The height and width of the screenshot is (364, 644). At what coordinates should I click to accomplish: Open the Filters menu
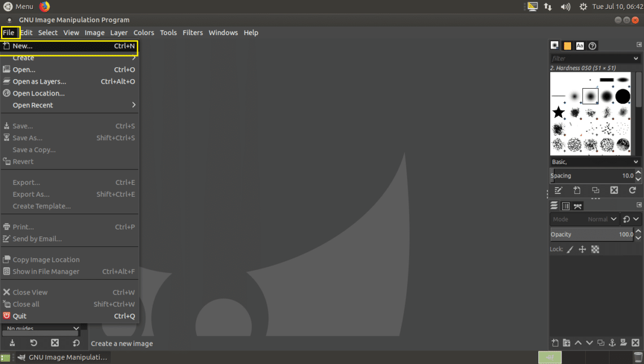pos(193,32)
